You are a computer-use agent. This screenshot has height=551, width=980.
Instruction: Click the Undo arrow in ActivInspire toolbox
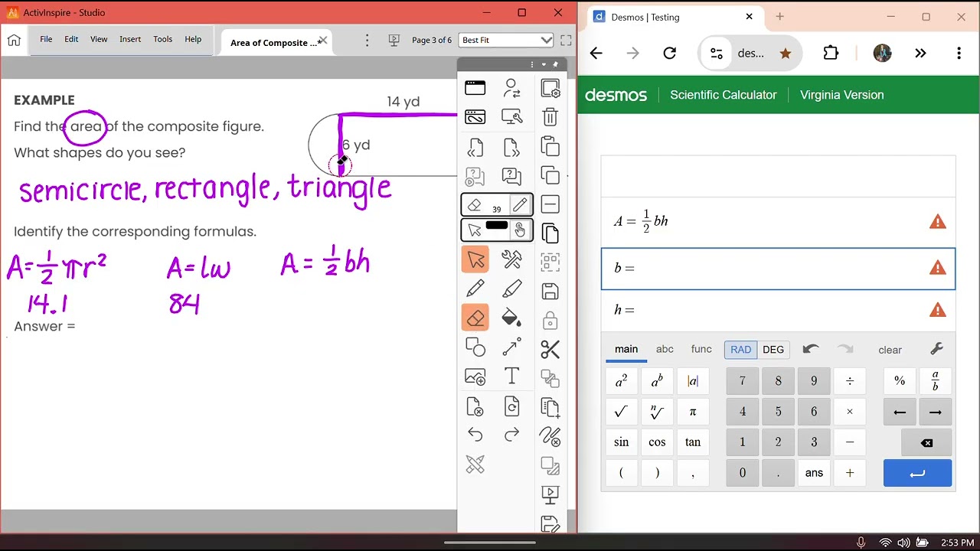coord(475,435)
